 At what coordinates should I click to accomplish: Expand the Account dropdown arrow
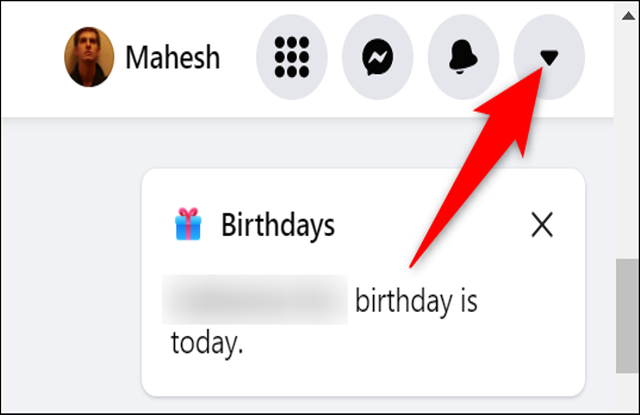[549, 57]
